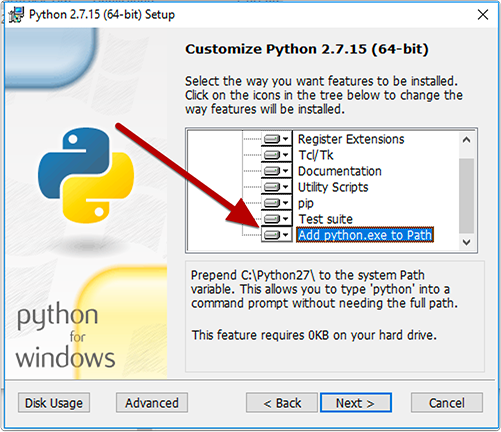Open the Utility Scripts feature drive icon
501x432 pixels.
click(x=276, y=187)
